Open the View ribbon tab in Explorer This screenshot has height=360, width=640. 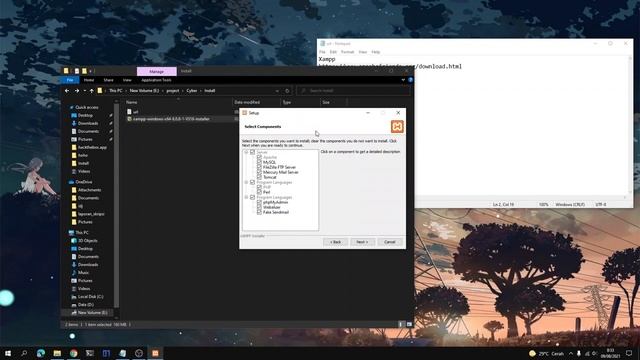coord(127,80)
